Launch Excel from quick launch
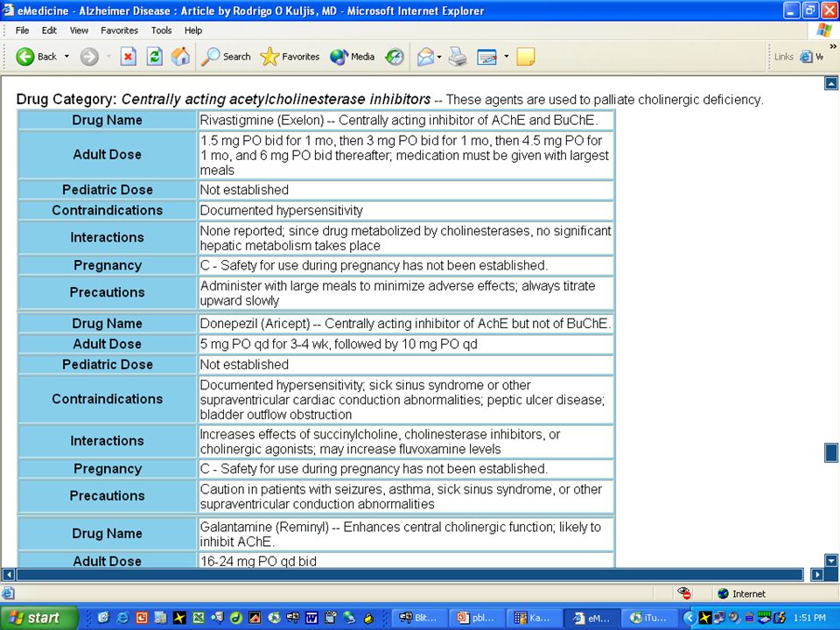The width and height of the screenshot is (840, 630). pyautogui.click(x=199, y=618)
